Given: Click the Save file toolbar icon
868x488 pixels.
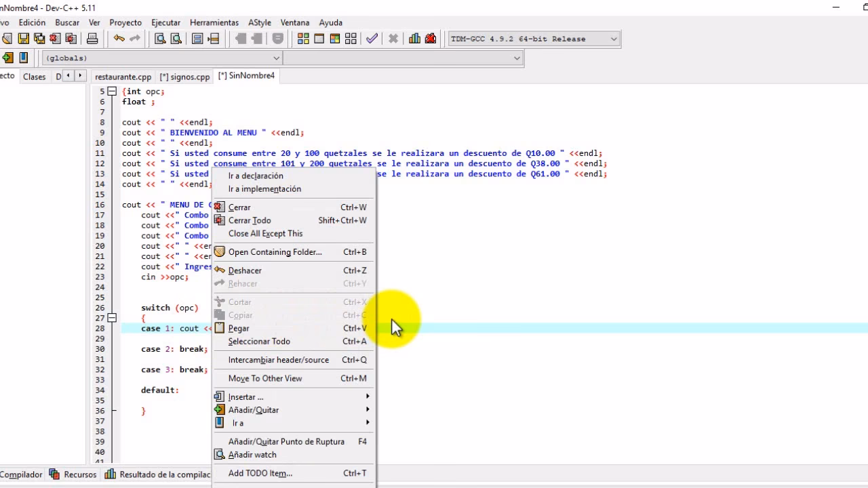Looking at the screenshot, I should [24, 39].
